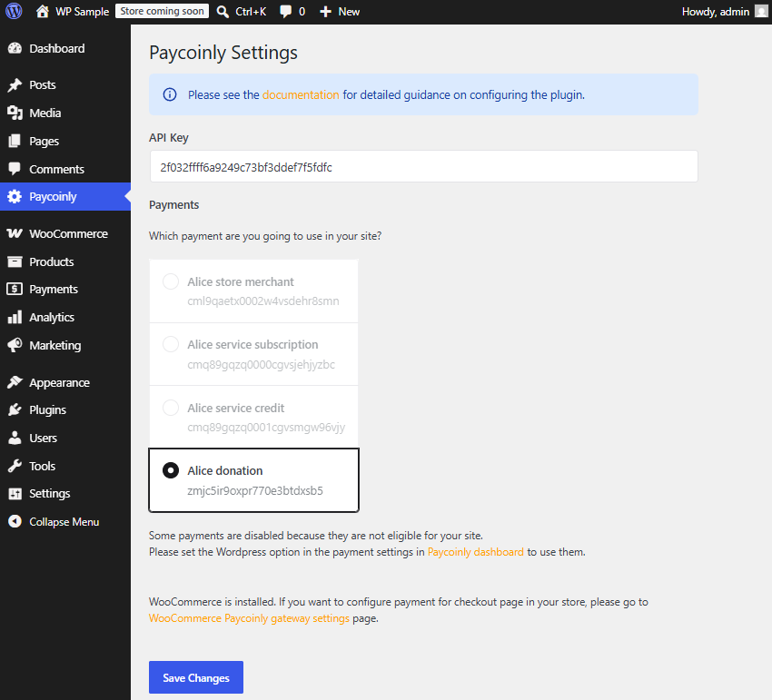Go to Posts menu
772x700 pixels.
pyautogui.click(x=65, y=84)
